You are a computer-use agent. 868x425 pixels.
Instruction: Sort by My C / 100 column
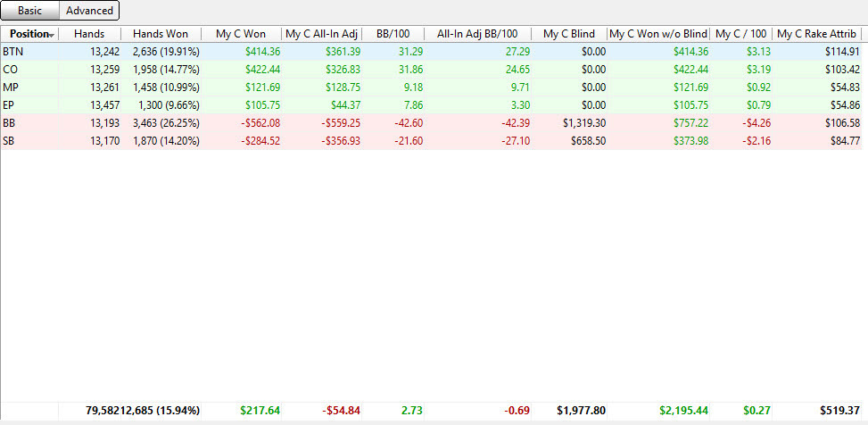pos(741,34)
